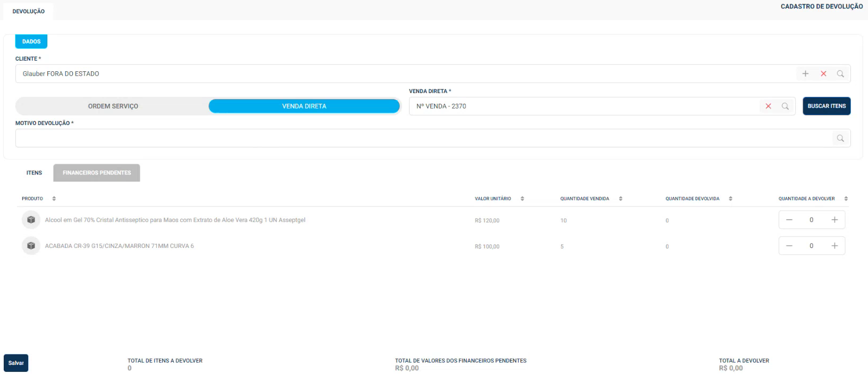The height and width of the screenshot is (374, 868).
Task: Click the plus icon to add client
Action: 805,74
